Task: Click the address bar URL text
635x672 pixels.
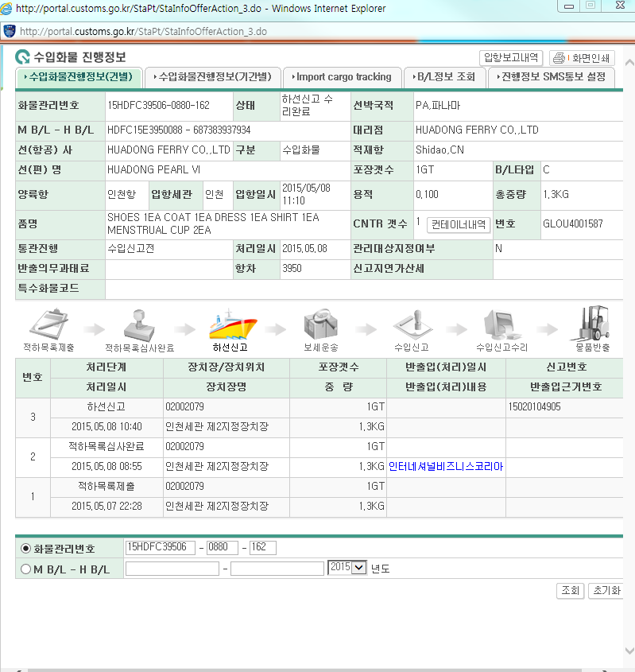Action: [x=143, y=32]
